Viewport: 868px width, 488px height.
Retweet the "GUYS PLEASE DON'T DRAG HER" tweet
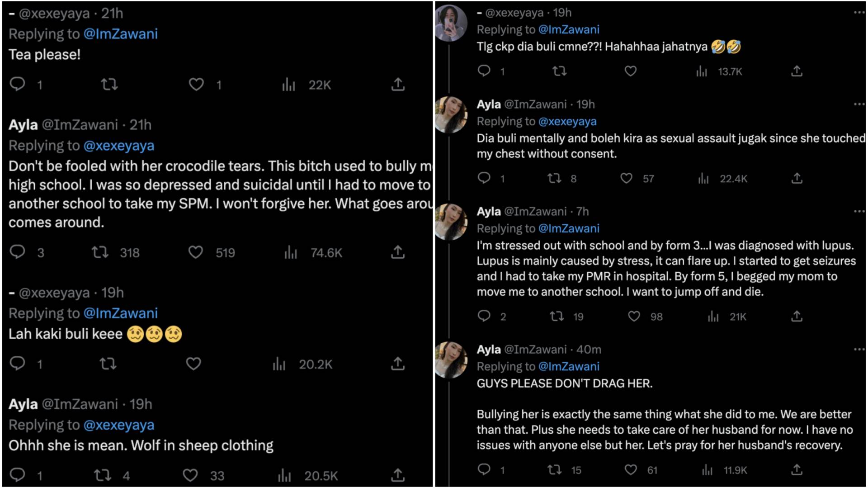pyautogui.click(x=555, y=470)
